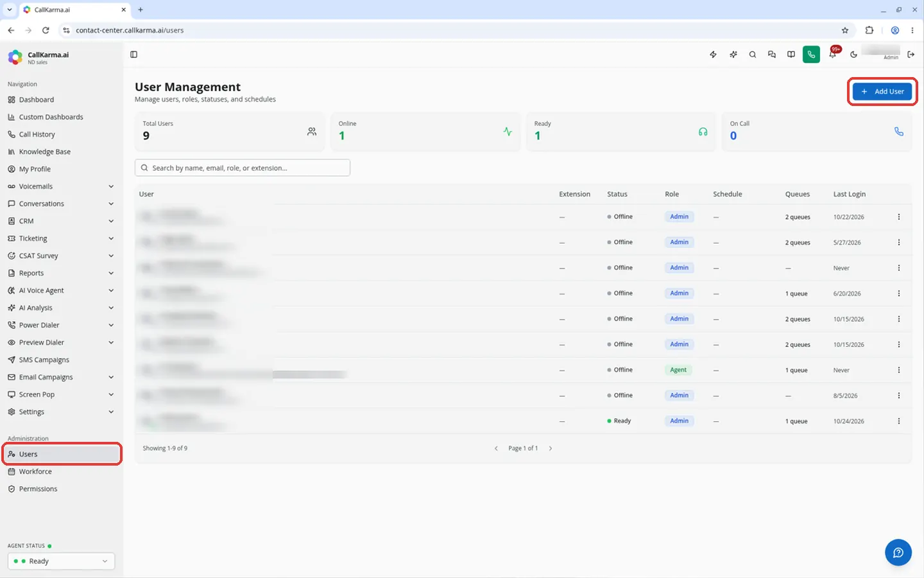Open actions menu for 8/5/2026 login row
Viewport: 924px width, 578px height.
click(x=898, y=396)
